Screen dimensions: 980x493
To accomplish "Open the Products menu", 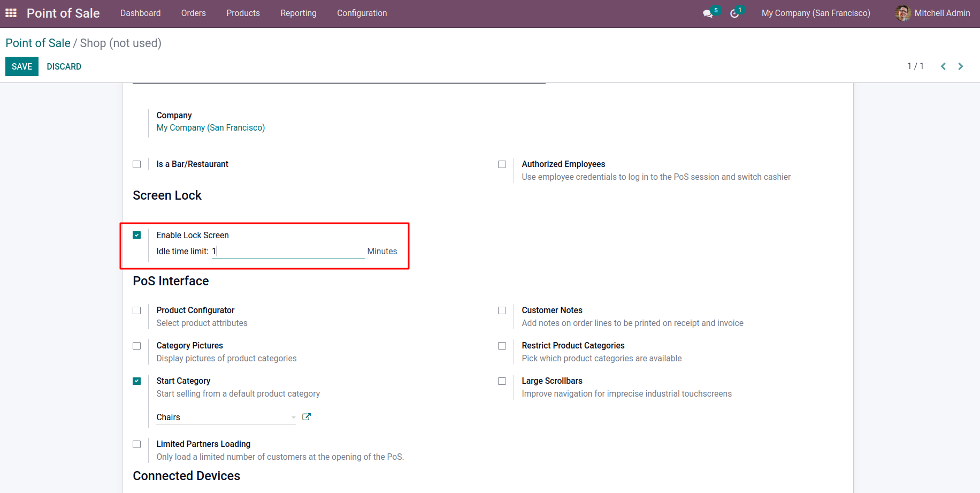I will (243, 13).
